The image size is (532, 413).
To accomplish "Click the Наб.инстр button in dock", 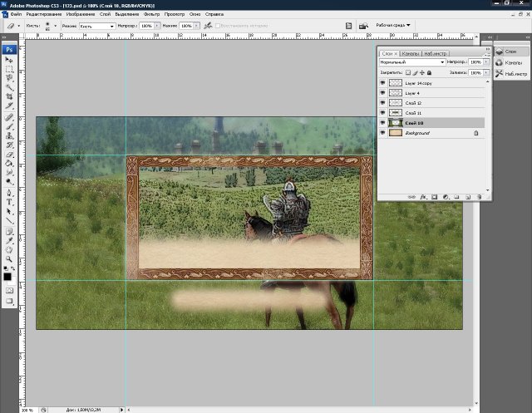I will 510,74.
